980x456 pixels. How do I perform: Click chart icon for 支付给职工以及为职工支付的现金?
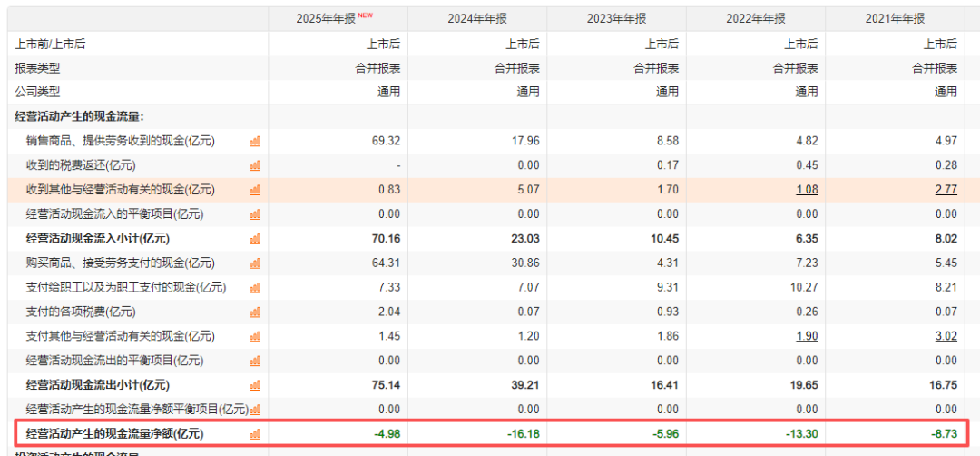pos(255,288)
